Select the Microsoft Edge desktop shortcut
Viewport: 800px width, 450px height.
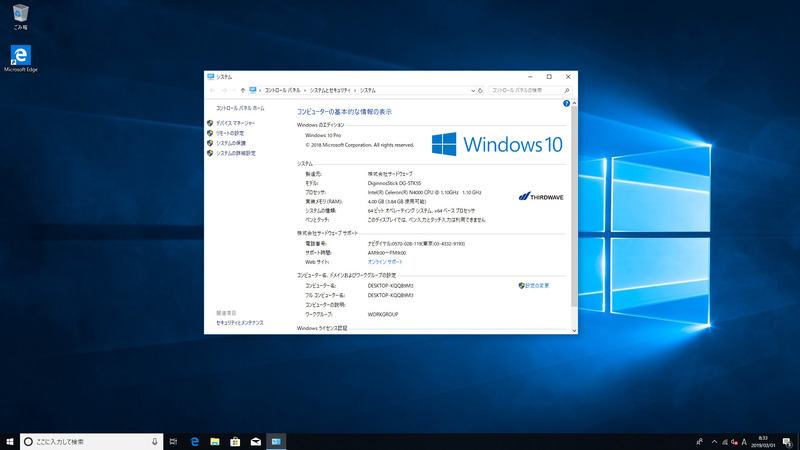point(20,59)
